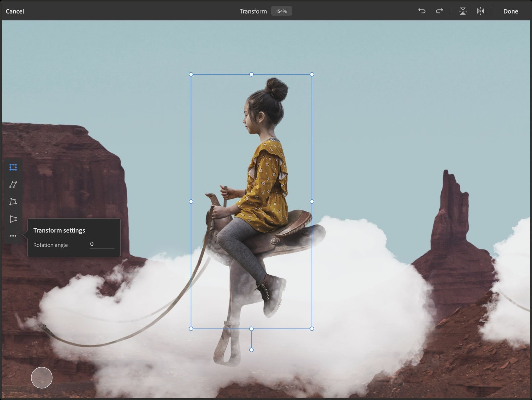Click the left-middle edge transform handle
Viewport: 532px width, 400px height.
click(x=191, y=202)
